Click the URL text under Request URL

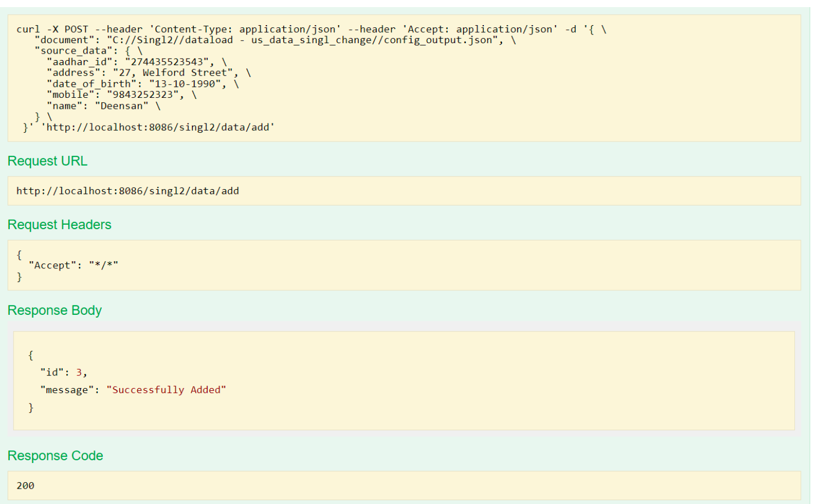click(x=127, y=191)
